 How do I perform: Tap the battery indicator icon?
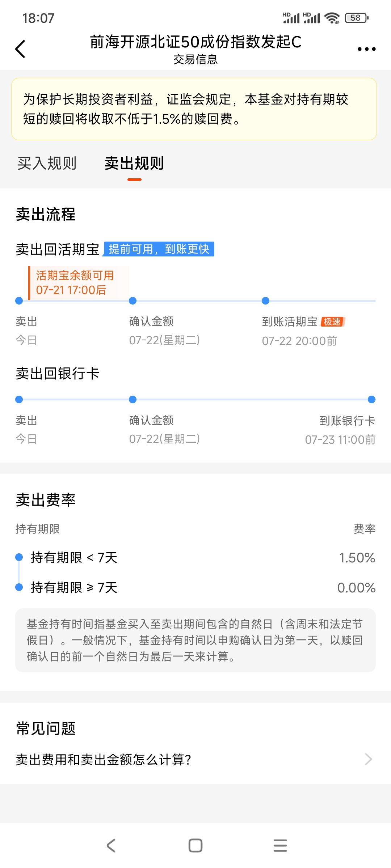(x=357, y=18)
